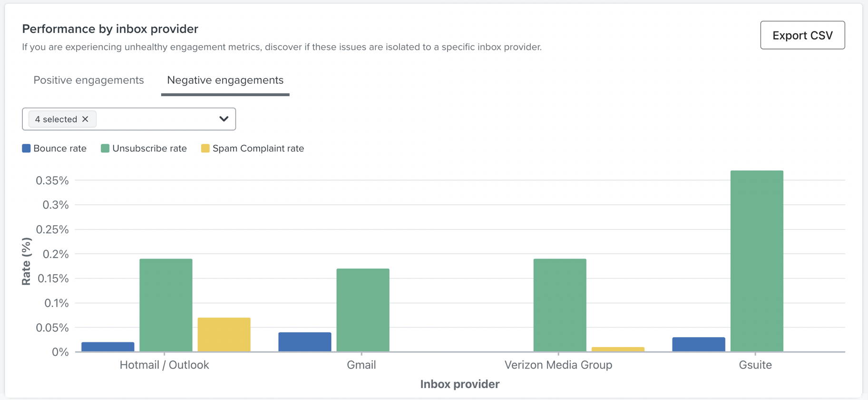Switch to the Positive engagements tab
868x400 pixels.
(x=88, y=80)
